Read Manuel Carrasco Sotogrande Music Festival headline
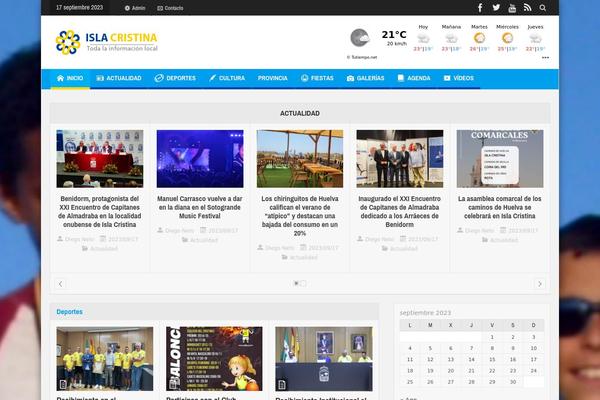 coord(200,207)
